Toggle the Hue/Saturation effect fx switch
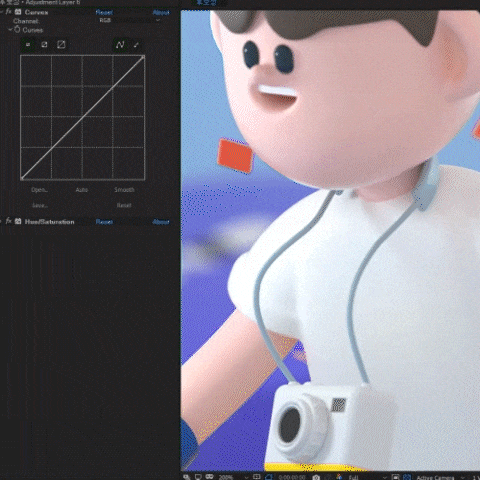The width and height of the screenshot is (480, 480). 9,221
